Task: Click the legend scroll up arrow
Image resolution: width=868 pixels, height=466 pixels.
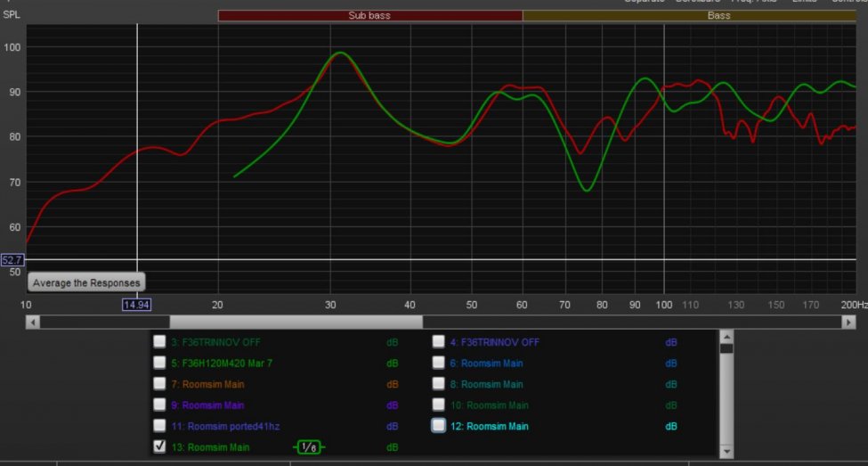Action: pos(726,337)
